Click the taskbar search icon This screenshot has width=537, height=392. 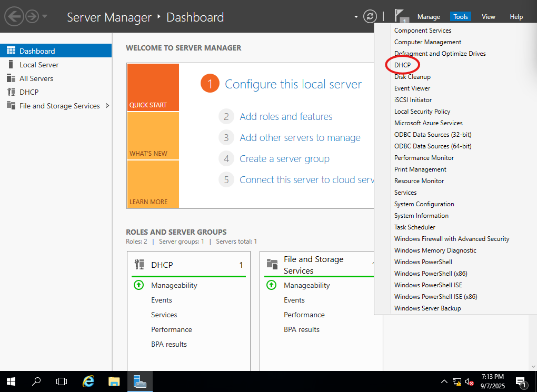point(36,381)
